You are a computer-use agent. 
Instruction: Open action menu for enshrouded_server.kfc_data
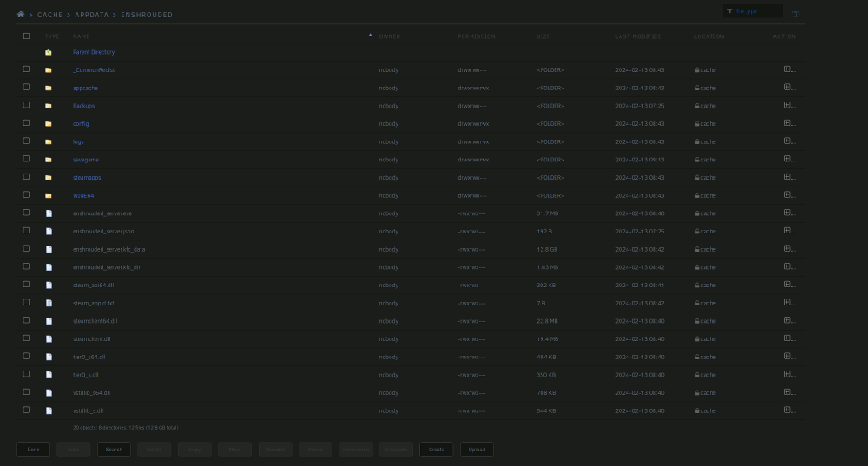coord(789,248)
